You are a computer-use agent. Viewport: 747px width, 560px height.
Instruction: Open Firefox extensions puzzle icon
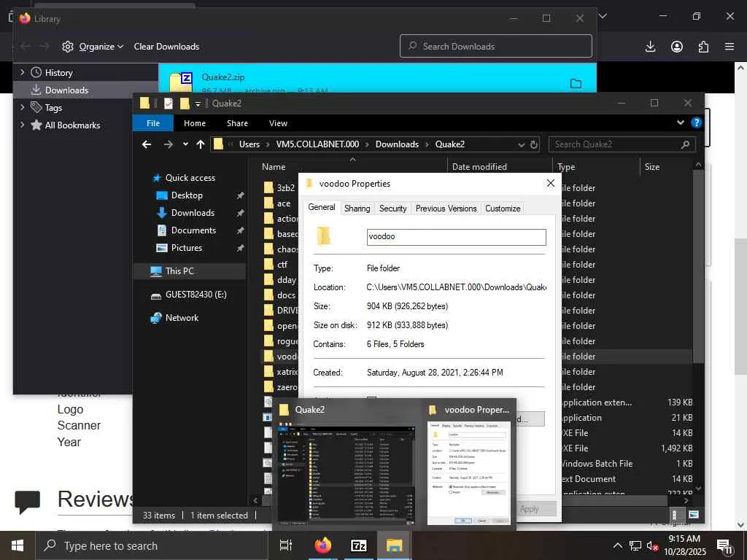(704, 47)
